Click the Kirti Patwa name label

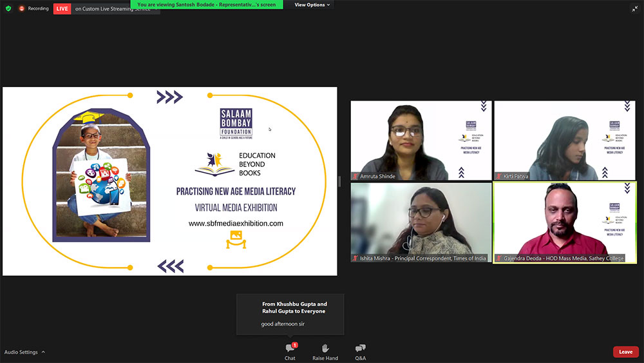click(516, 176)
